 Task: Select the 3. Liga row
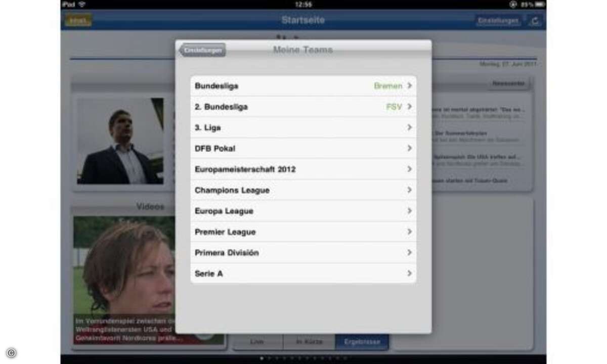pyautogui.click(x=303, y=127)
